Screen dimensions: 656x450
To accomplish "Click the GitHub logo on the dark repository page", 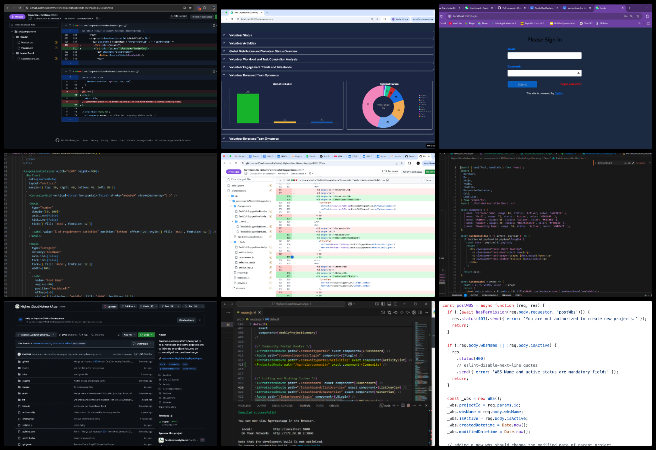I will click(x=17, y=307).
